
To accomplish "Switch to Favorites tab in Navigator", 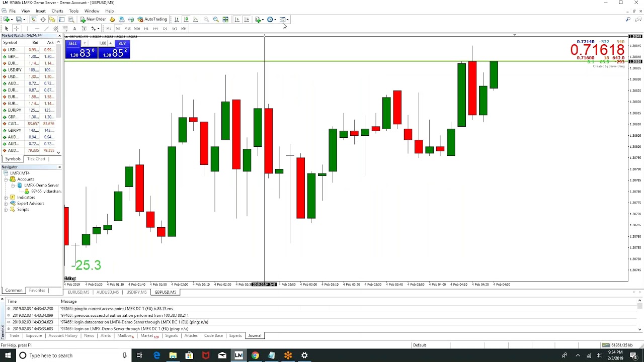I will click(37, 290).
